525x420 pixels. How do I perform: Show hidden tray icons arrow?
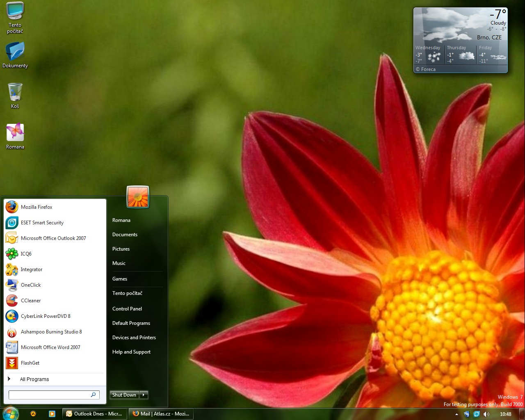coord(457,414)
